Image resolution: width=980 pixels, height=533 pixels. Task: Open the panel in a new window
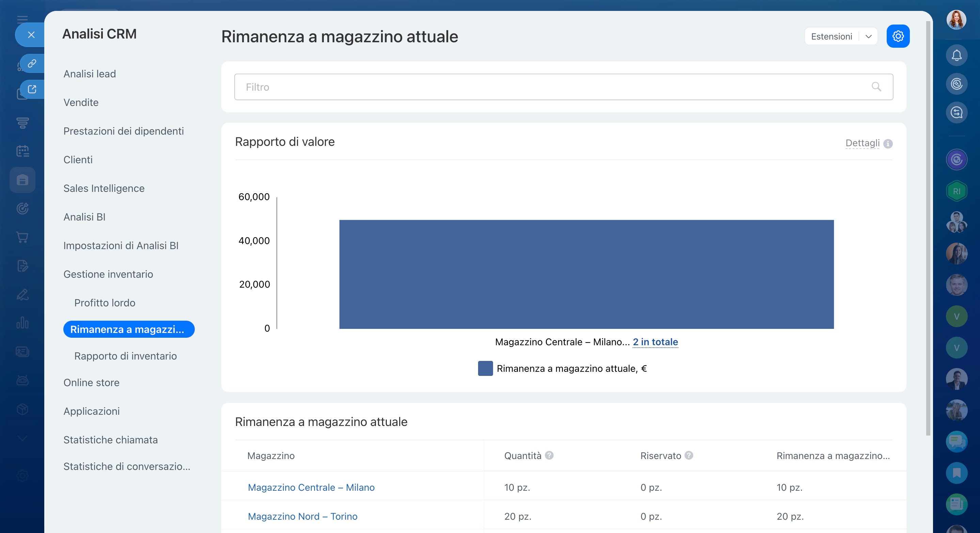pos(32,90)
